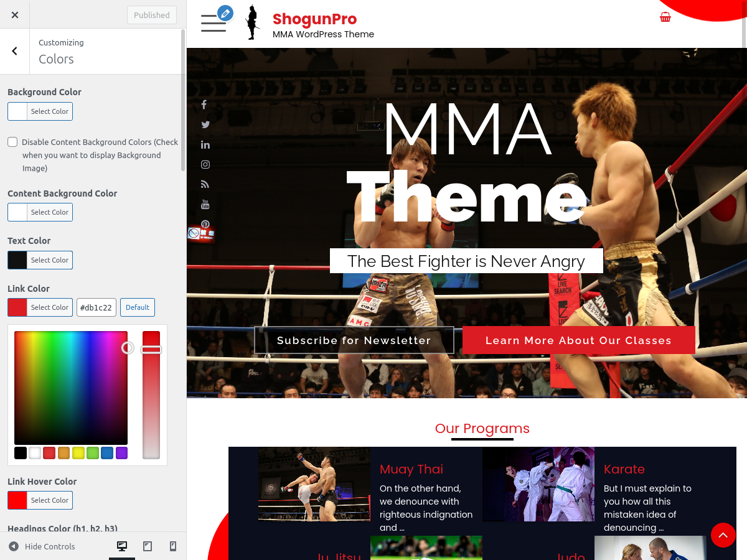The height and width of the screenshot is (560, 747).
Task: Click the RSS feed icon
Action: pyautogui.click(x=205, y=184)
